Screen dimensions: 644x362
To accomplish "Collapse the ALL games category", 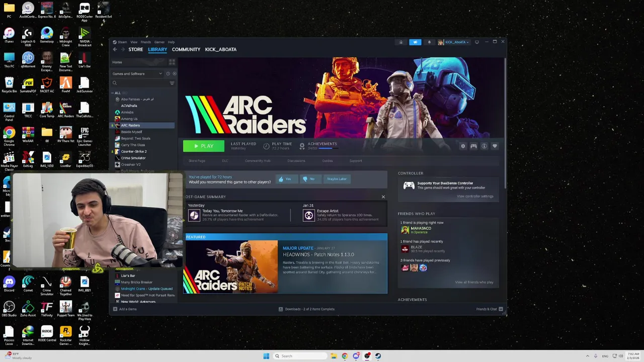I will 113,93.
